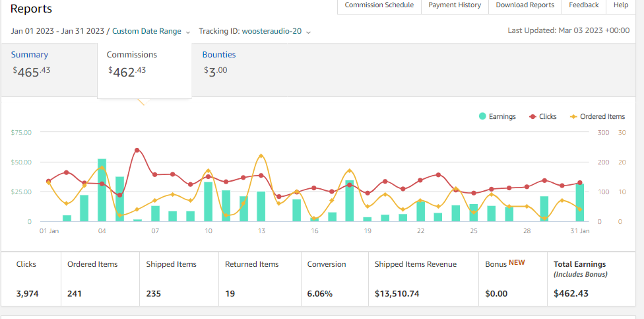
Task: Click the Jan 01 2023 - Jan 31 2023 date text
Action: pyautogui.click(x=57, y=31)
